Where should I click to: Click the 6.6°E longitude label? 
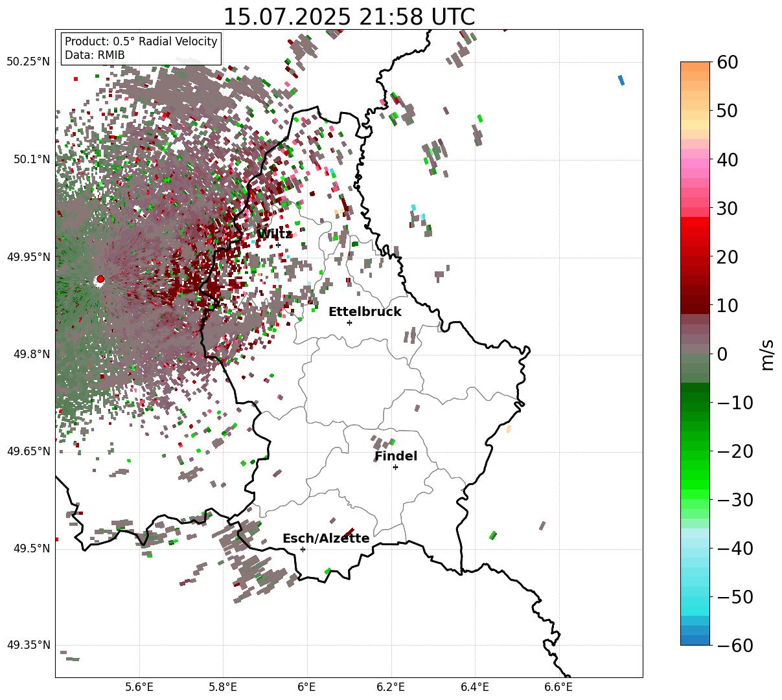click(558, 687)
